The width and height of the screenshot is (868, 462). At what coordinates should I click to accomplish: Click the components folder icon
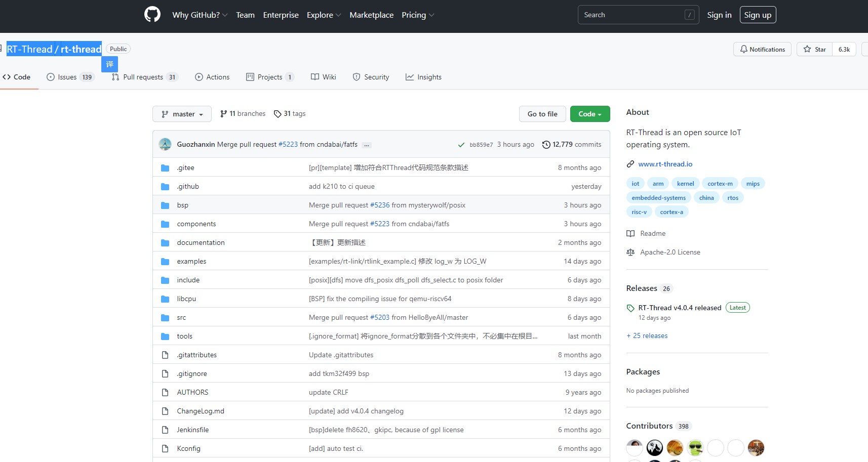(165, 224)
